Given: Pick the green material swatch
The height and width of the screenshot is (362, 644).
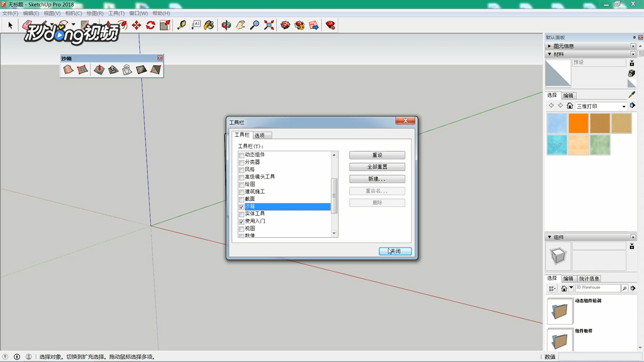Looking at the screenshot, I should coord(600,145).
